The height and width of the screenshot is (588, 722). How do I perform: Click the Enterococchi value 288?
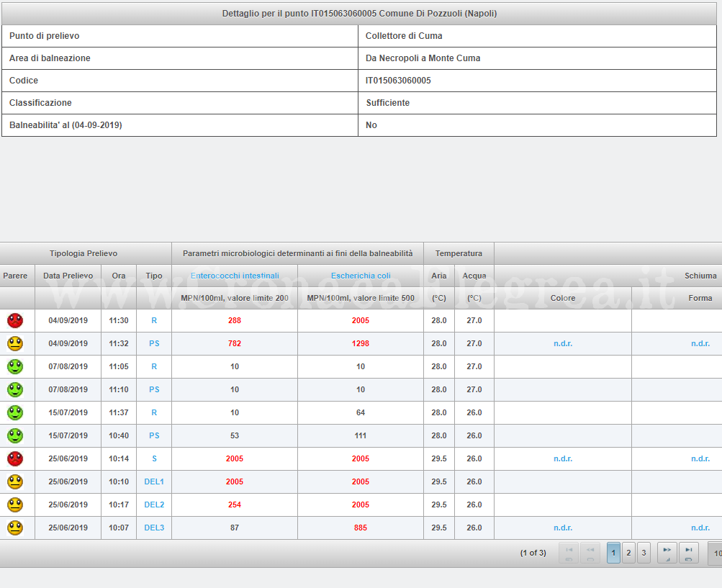[x=235, y=320]
